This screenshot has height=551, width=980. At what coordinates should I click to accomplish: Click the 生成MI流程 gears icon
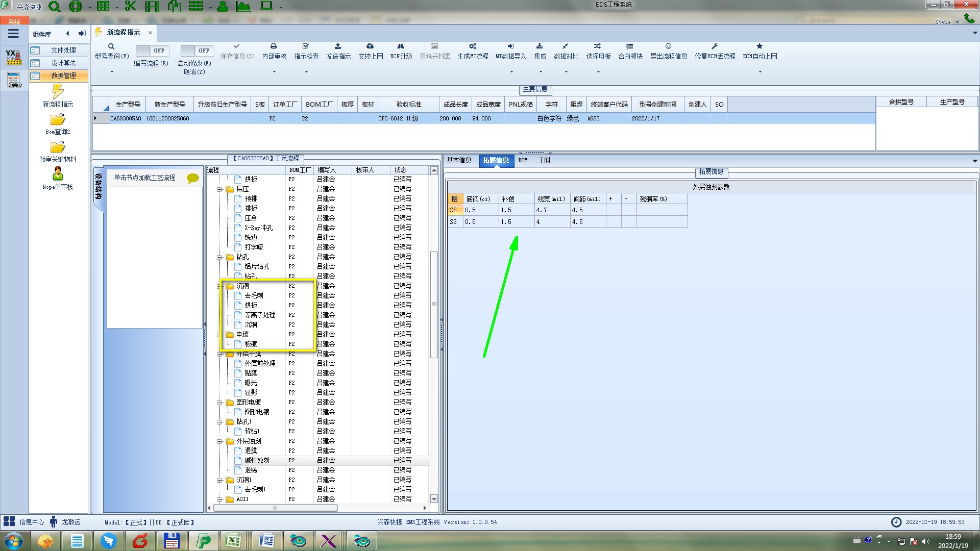point(473,46)
